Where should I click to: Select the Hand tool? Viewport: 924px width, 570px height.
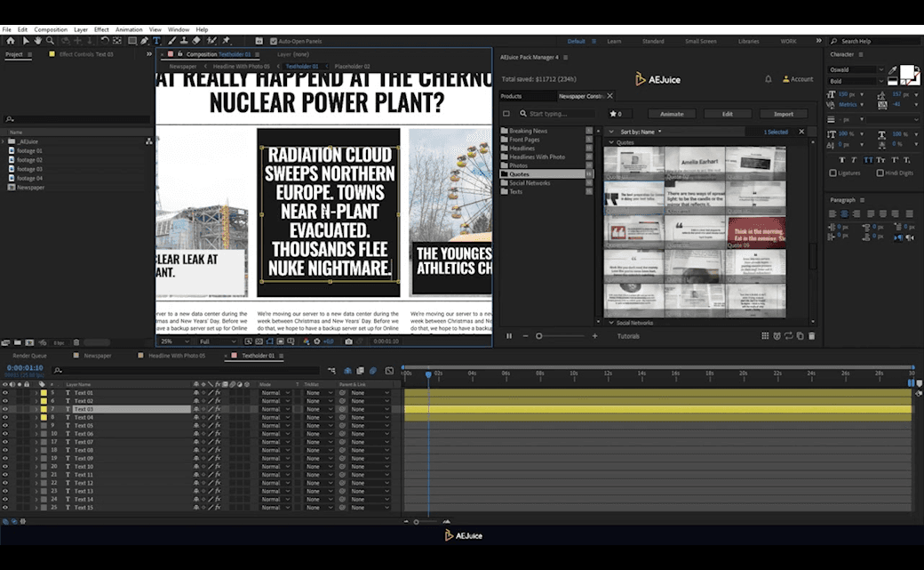click(x=37, y=41)
